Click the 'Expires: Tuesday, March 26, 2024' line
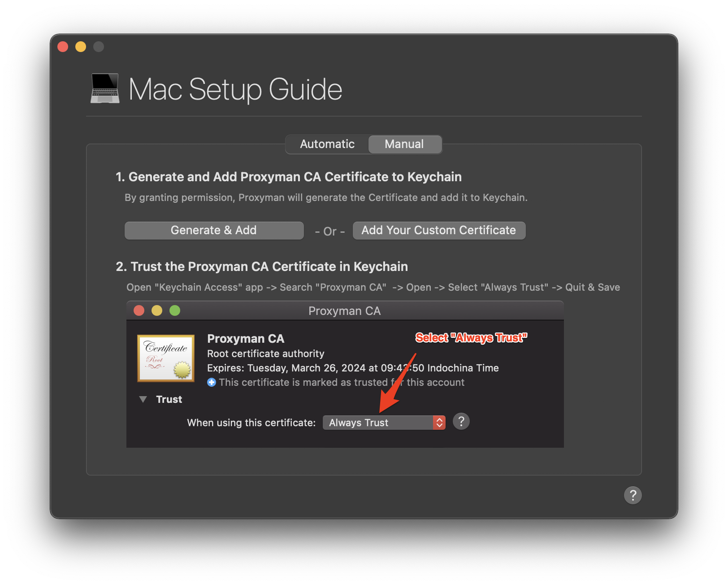The width and height of the screenshot is (728, 585). 353,368
